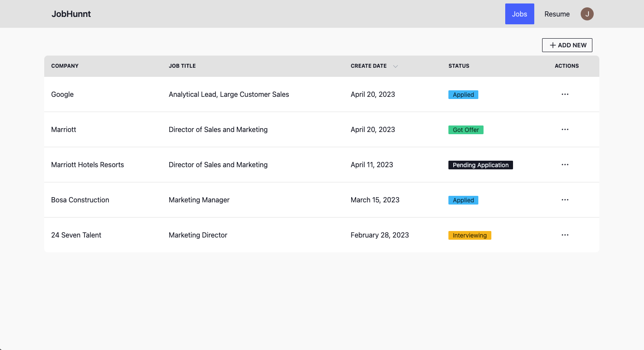644x350 pixels.
Task: Click the Add New button
Action: tap(567, 45)
